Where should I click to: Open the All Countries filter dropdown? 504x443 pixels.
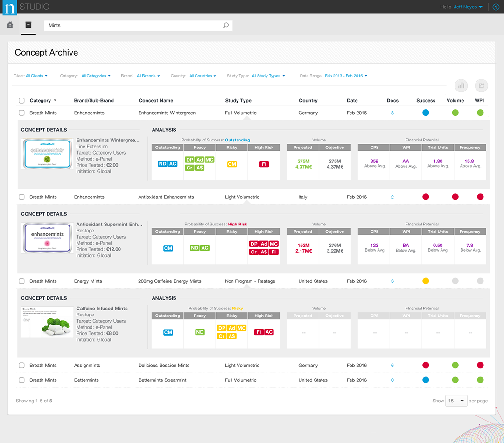tap(203, 76)
